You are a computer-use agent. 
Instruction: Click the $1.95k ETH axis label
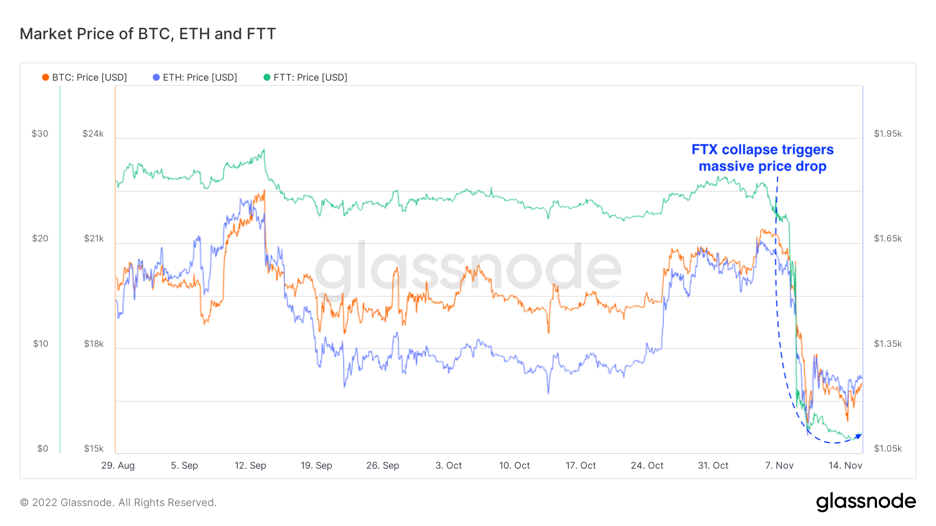coord(887,134)
